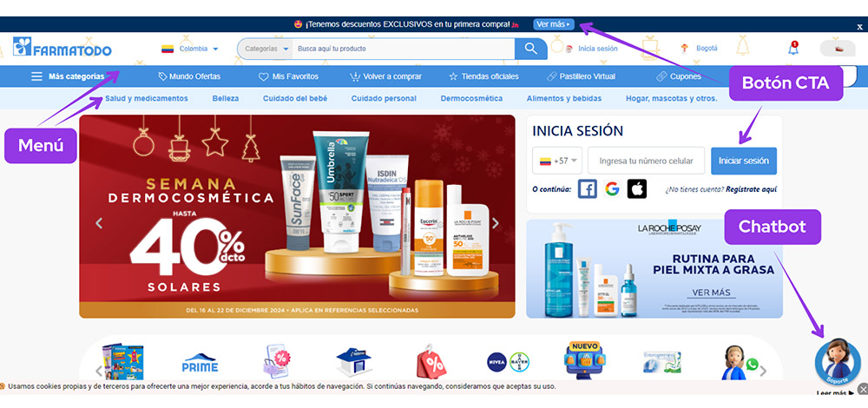Open the Semana Dermocosmética banner

pyautogui.click(x=297, y=216)
